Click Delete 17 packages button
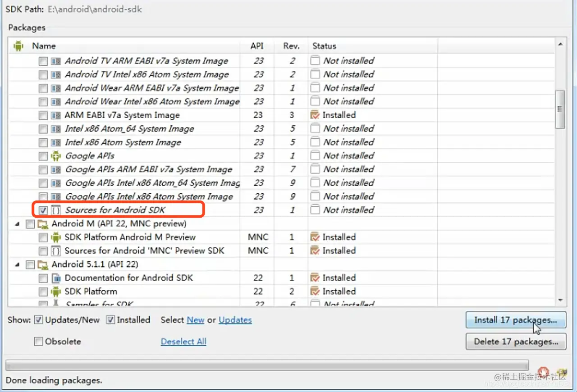This screenshot has height=392, width=577. pos(516,342)
